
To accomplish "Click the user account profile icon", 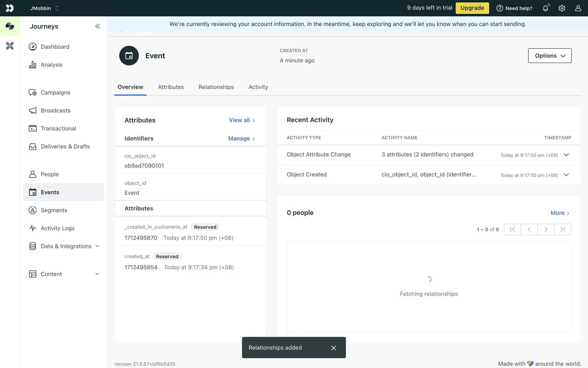I will pyautogui.click(x=578, y=8).
